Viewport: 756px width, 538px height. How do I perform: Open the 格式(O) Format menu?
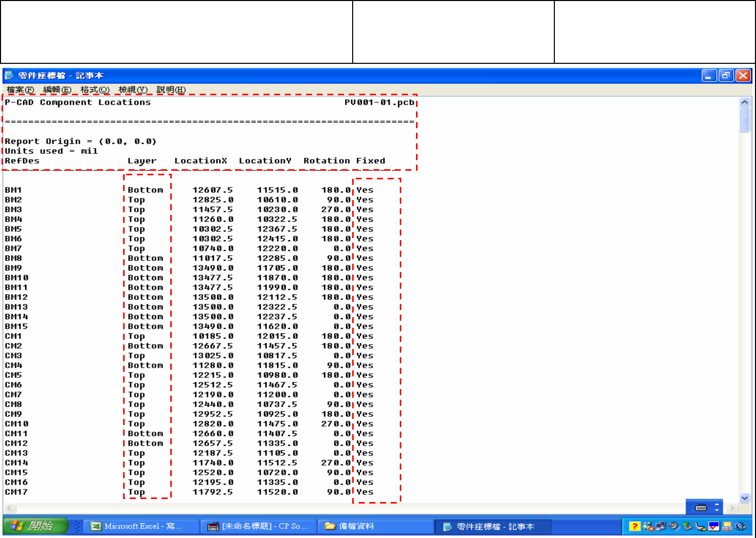pos(95,90)
